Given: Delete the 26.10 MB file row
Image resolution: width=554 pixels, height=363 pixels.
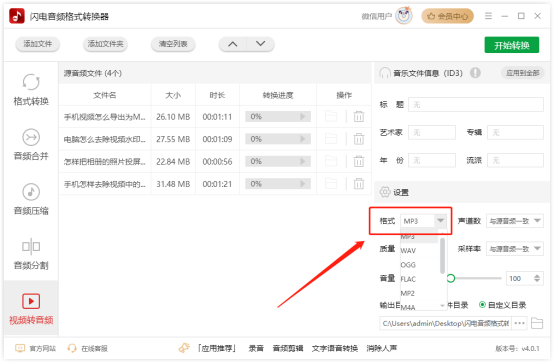Looking at the screenshot, I should (359, 116).
